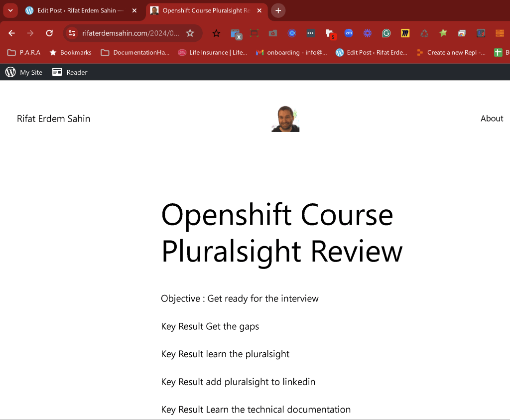This screenshot has width=510, height=420.
Task: Open the recycle arrows extension icon
Action: [x=424, y=33]
